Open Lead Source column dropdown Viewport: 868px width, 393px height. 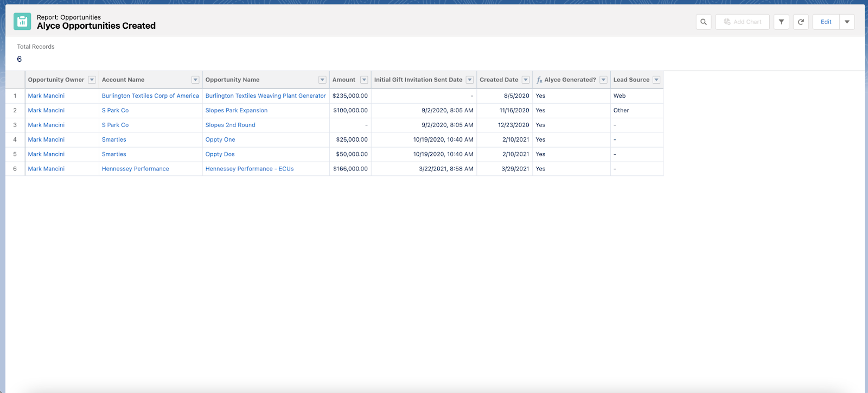(656, 80)
